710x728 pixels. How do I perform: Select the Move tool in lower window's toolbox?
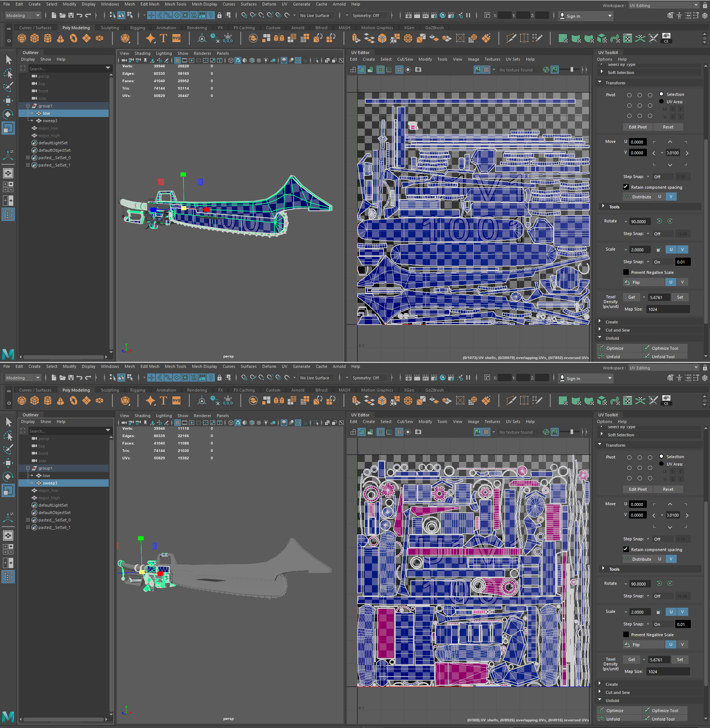click(x=8, y=463)
